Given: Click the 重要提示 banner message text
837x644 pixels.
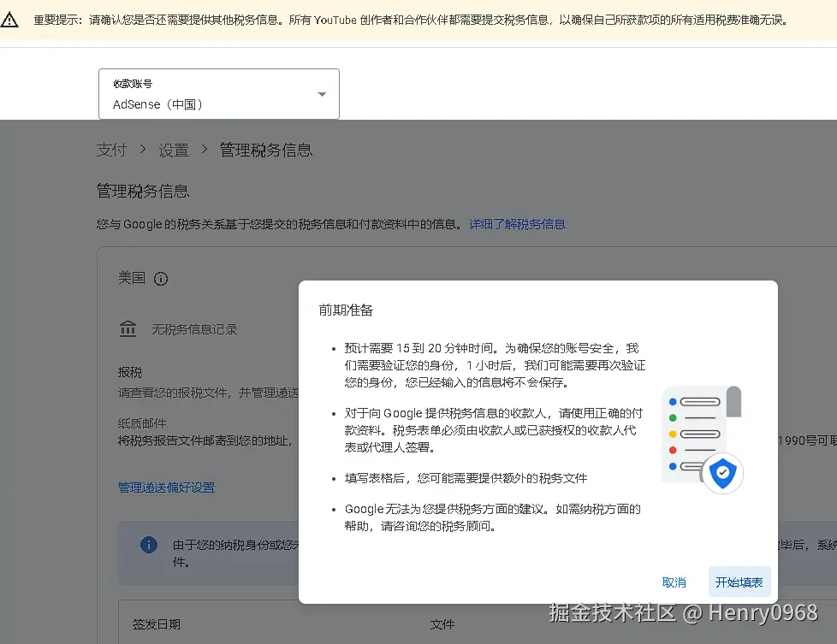Looking at the screenshot, I should 411,21.
